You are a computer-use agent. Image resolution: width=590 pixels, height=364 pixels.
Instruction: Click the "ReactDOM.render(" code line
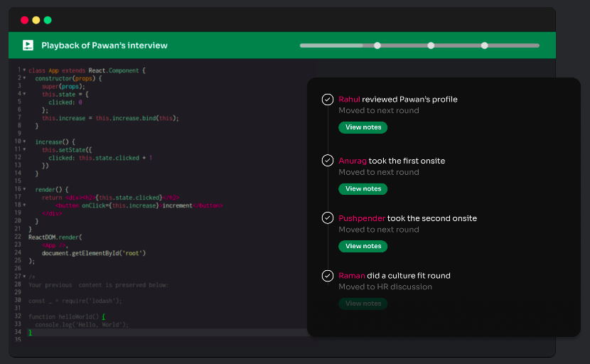click(x=55, y=237)
